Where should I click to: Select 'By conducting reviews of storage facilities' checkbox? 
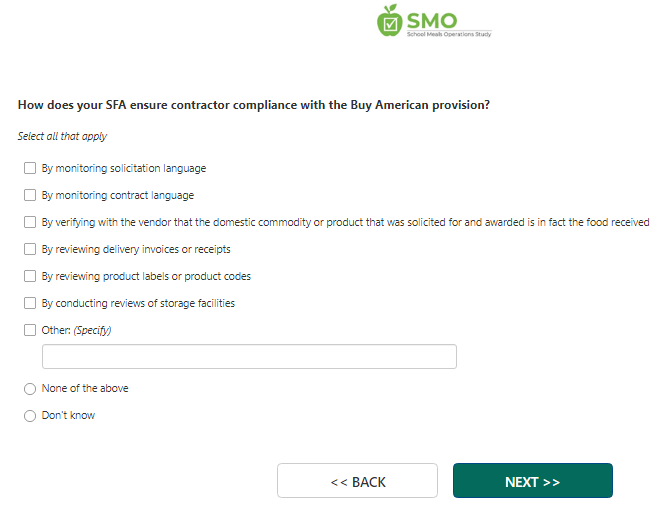click(x=30, y=303)
